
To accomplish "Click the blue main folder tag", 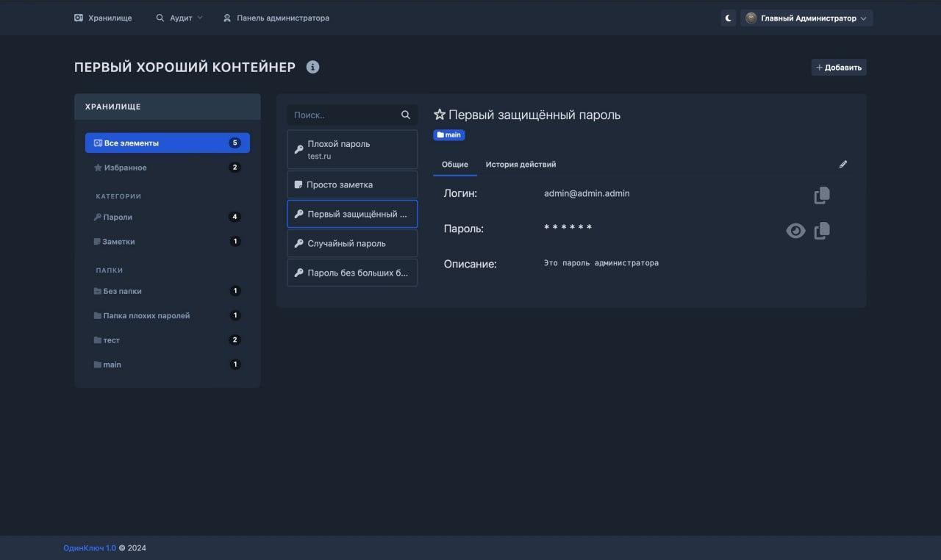I will click(x=449, y=135).
